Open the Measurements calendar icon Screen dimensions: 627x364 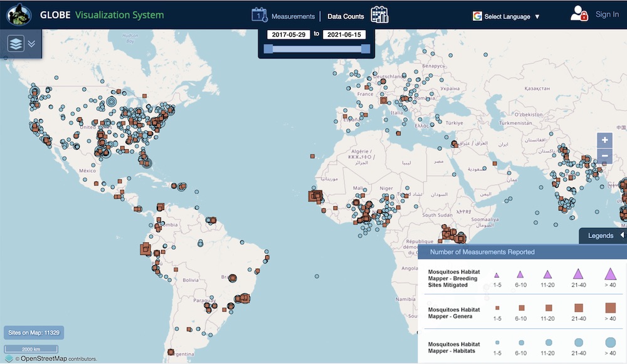point(260,15)
